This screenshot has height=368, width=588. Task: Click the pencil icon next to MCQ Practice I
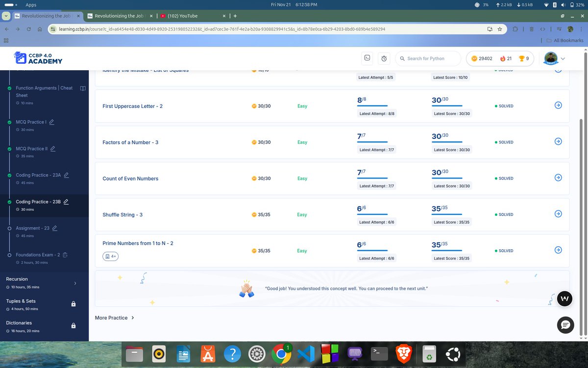coord(51,122)
